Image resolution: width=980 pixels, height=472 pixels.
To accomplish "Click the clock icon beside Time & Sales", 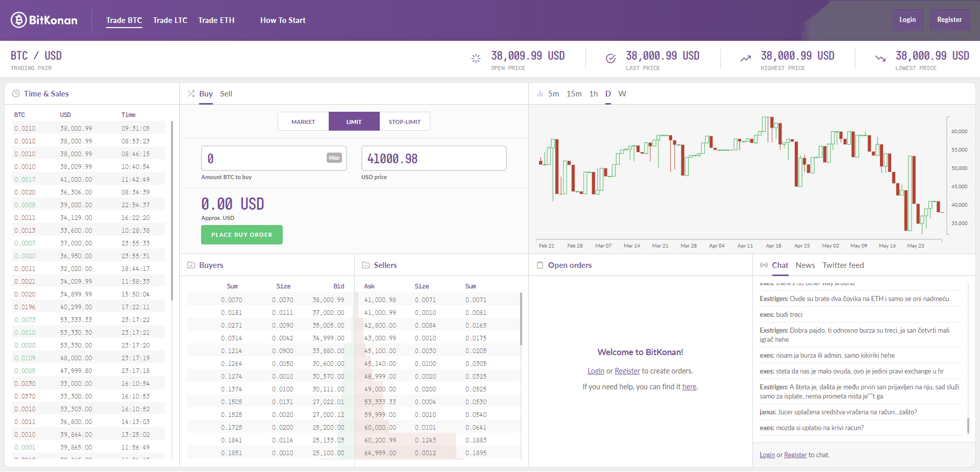I will tap(16, 94).
